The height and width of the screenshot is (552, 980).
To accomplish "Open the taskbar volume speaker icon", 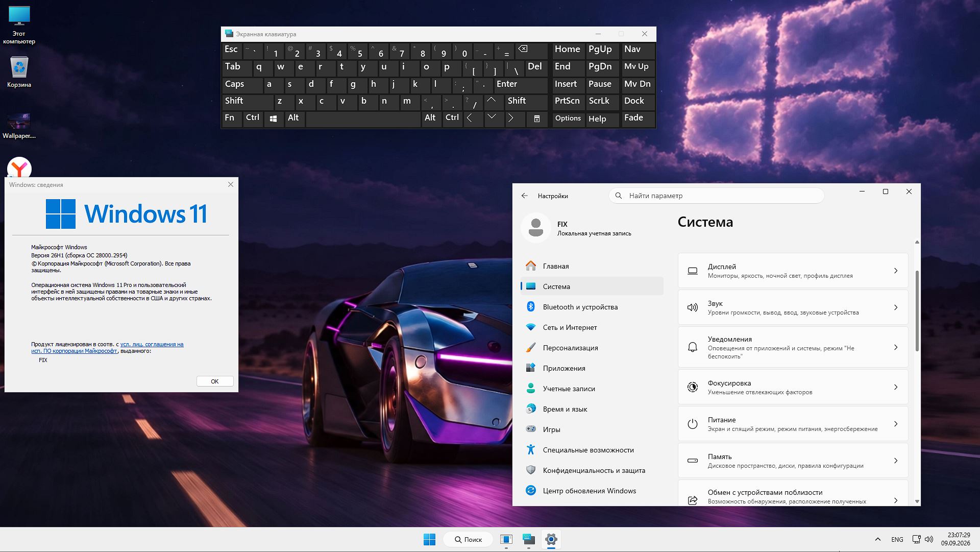I will click(x=929, y=539).
